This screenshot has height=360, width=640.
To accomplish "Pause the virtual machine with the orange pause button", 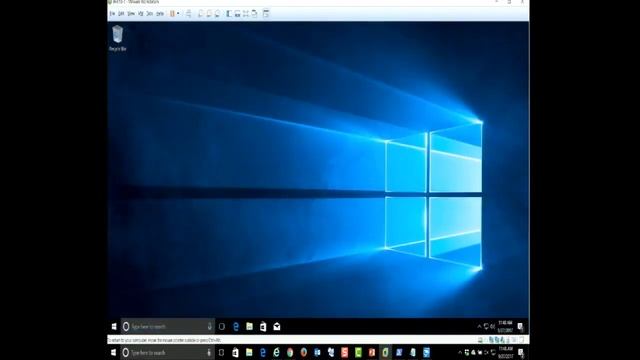I will pos(172,13).
